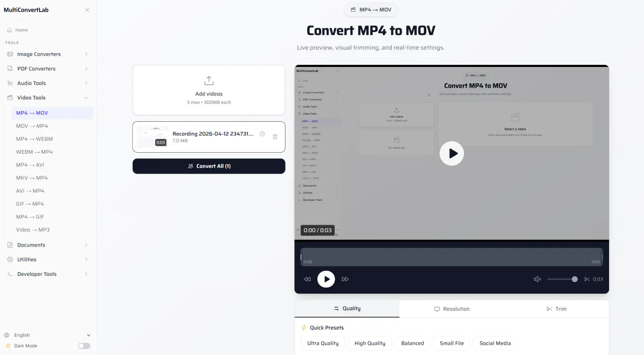Image resolution: width=644 pixels, height=355 pixels.
Task: Click the Utilities gear icon
Action: 10,260
